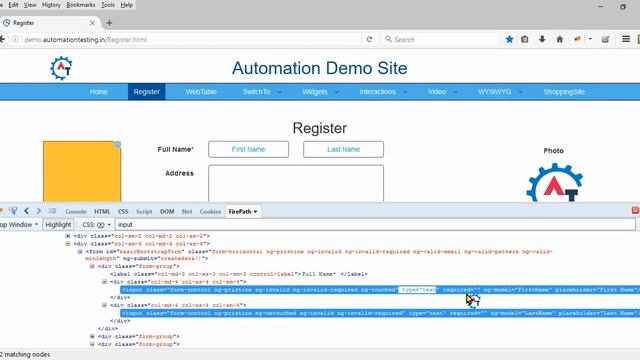The height and width of the screenshot is (360, 640).
Task: Click the screenshot toolbar icon
Action: [605, 39]
